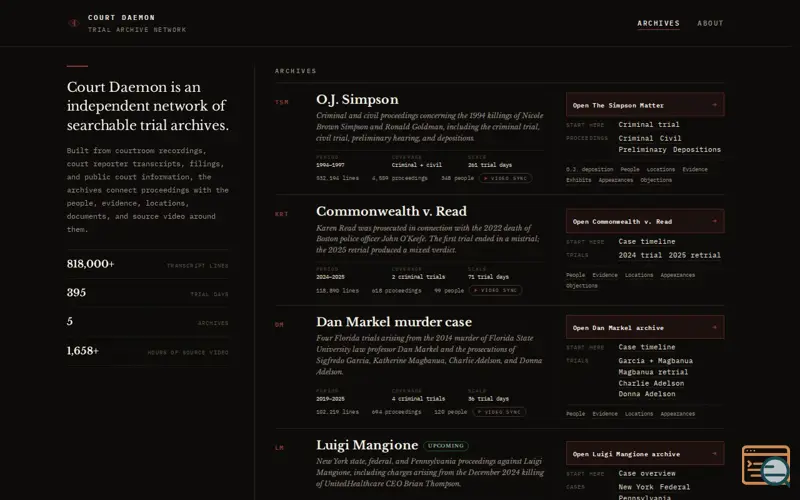Open Evidence tag in Commonwealth v. Read row
Screen dimensions: 800x500
tap(605, 275)
